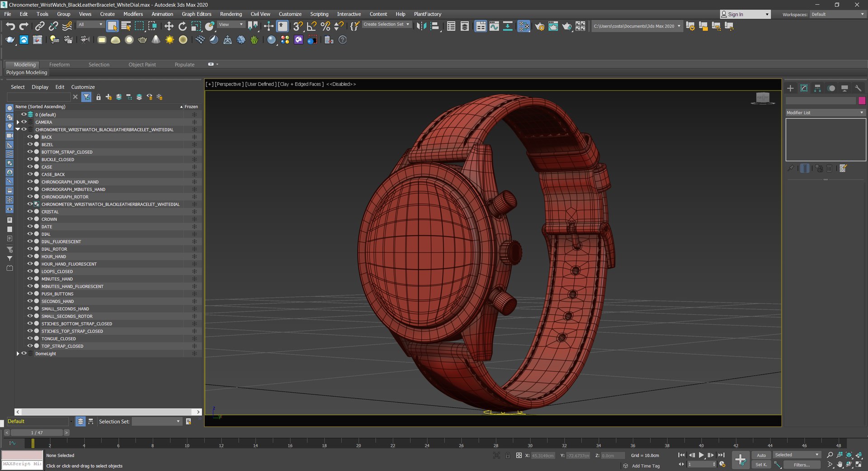This screenshot has width=868, height=471.
Task: Click the Help question mark icon
Action: click(343, 40)
